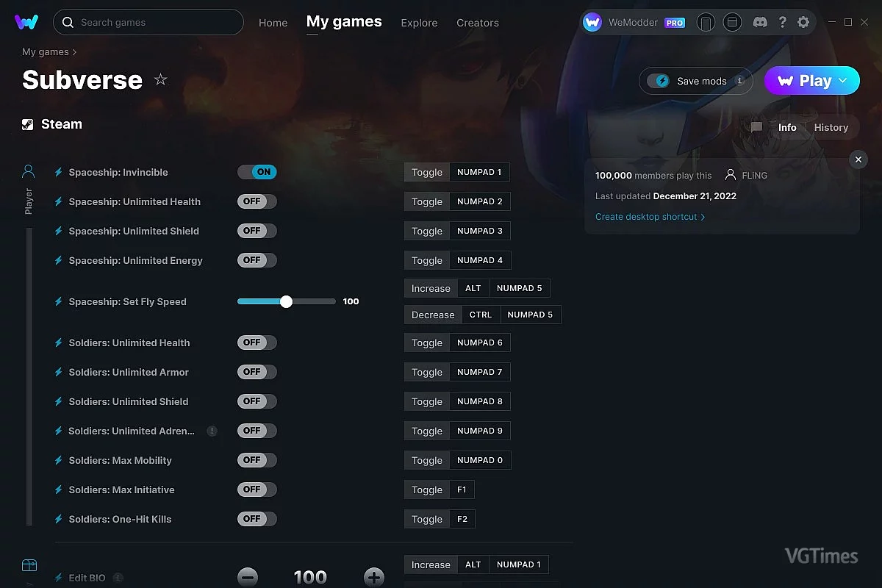Click the info icon beside Edit BIO
Viewport: 882px width, 588px height.
coord(118,578)
